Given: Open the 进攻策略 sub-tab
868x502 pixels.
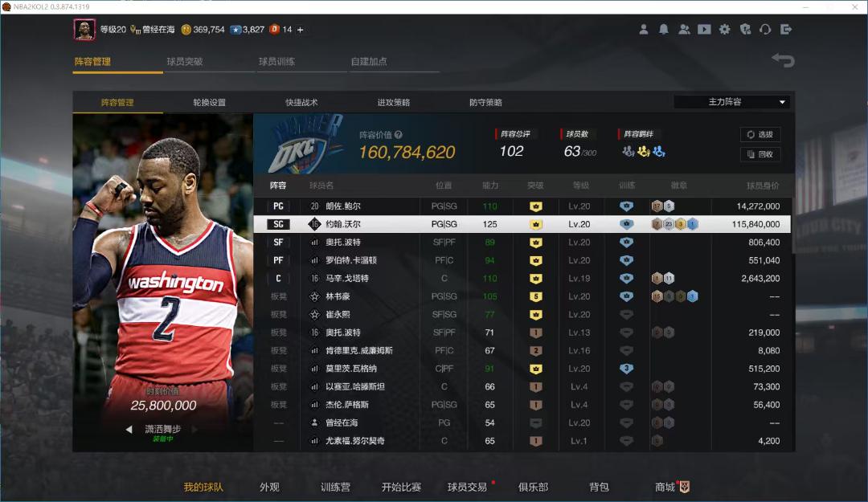Looking at the screenshot, I should pos(394,102).
